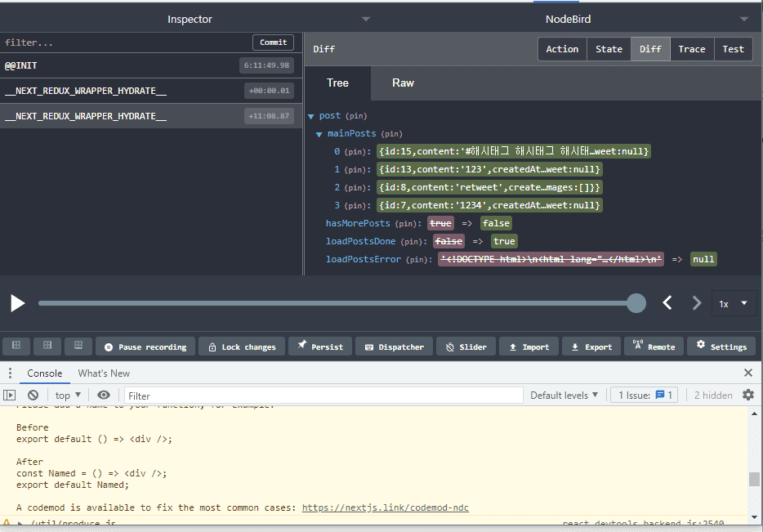Step to the previous action with the left arrow
Viewport: 763px width, 532px height.
click(x=667, y=303)
